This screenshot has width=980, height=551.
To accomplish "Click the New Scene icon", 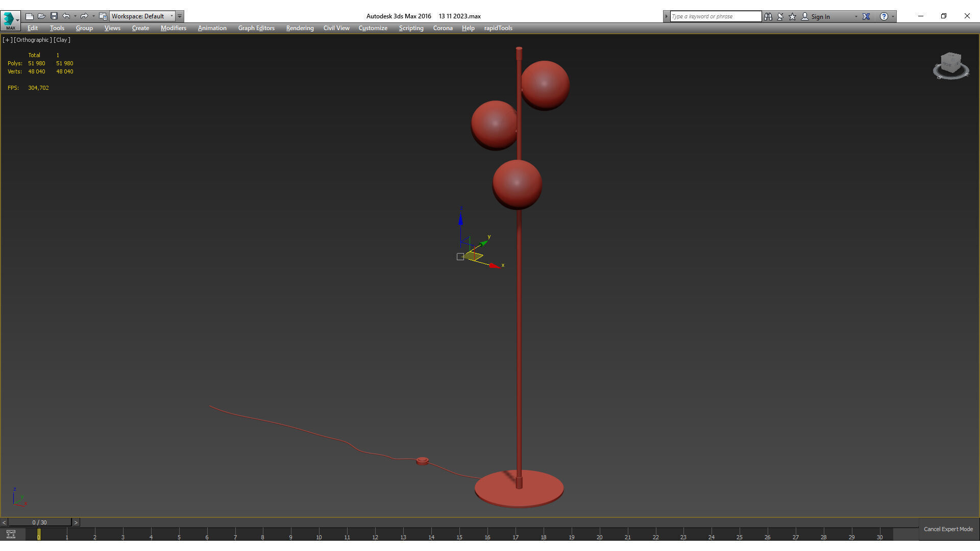I will [x=30, y=16].
